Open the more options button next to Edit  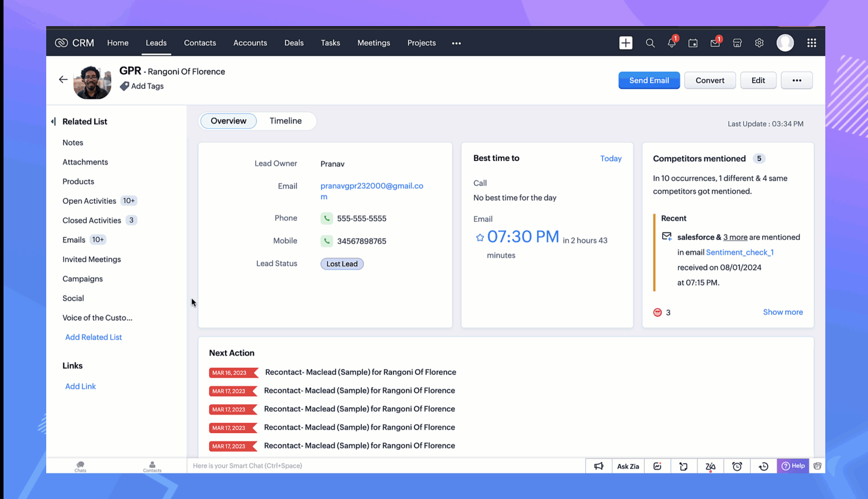pos(796,80)
